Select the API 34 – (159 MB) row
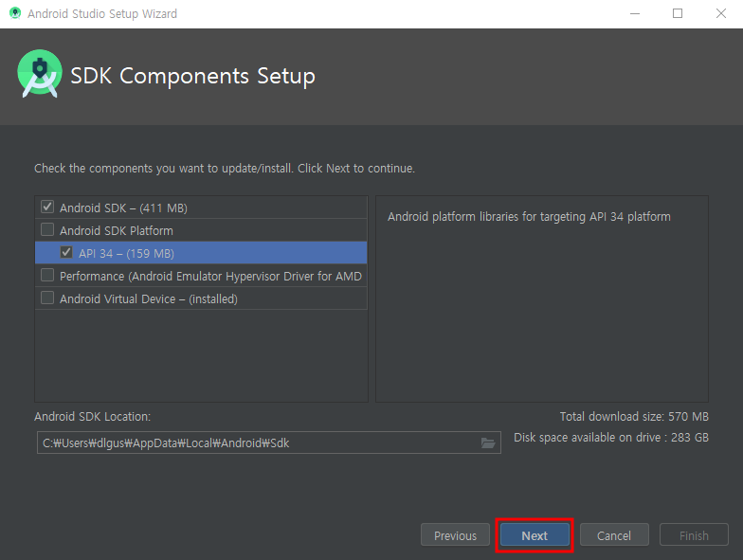Viewport: 743px width, 560px height. coord(201,253)
